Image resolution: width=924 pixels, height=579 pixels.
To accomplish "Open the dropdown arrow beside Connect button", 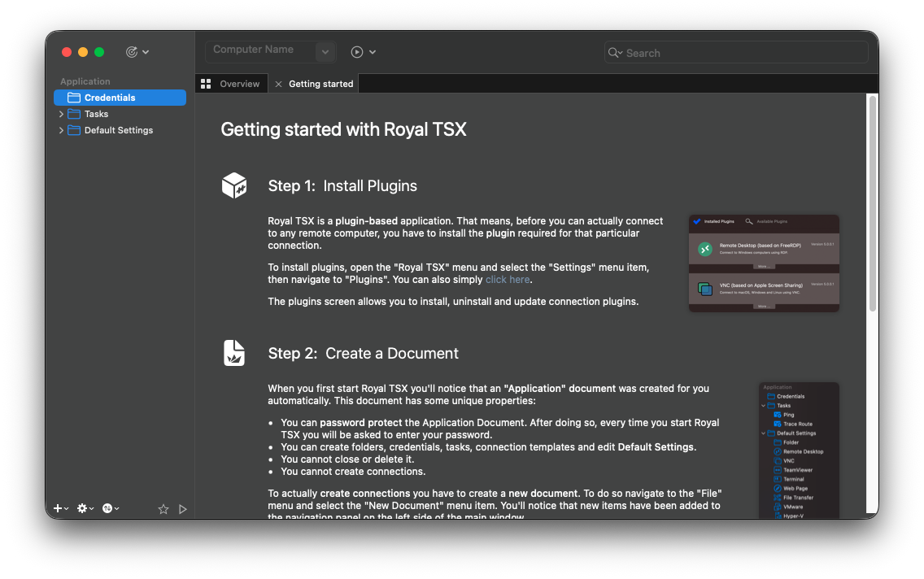I will coord(373,52).
